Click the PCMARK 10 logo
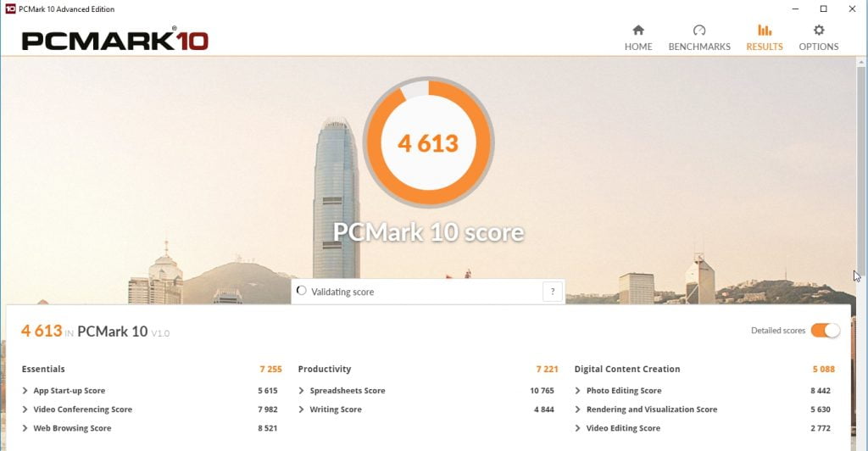 [114, 40]
